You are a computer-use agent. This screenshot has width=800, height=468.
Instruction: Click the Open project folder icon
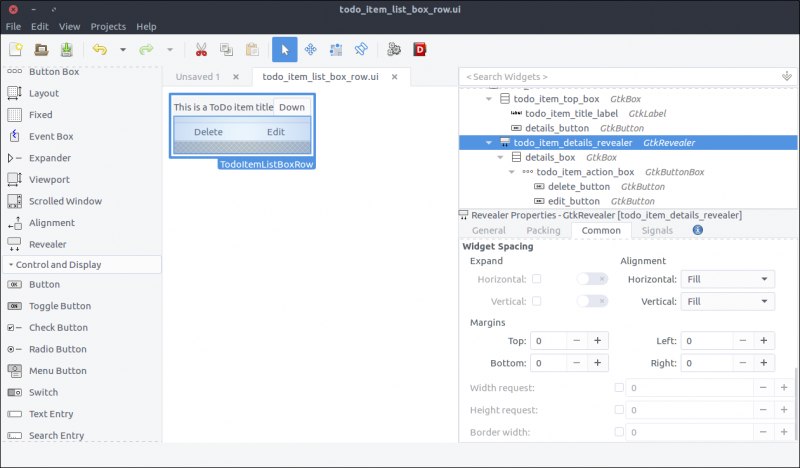tap(42, 49)
